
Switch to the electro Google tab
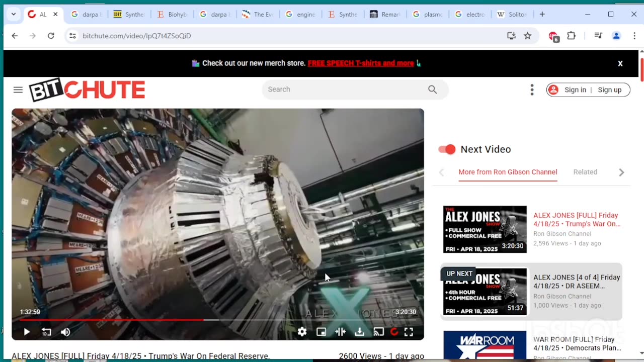(471, 14)
